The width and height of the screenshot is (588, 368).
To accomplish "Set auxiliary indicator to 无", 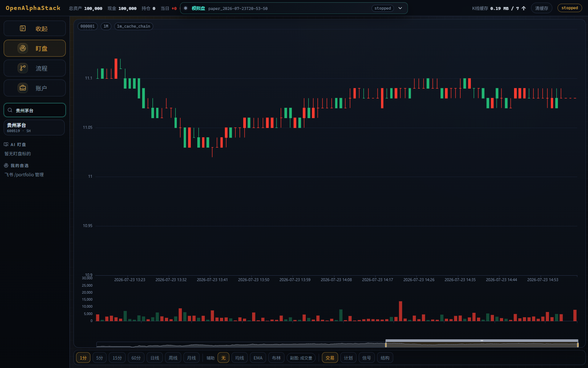I will (x=223, y=358).
